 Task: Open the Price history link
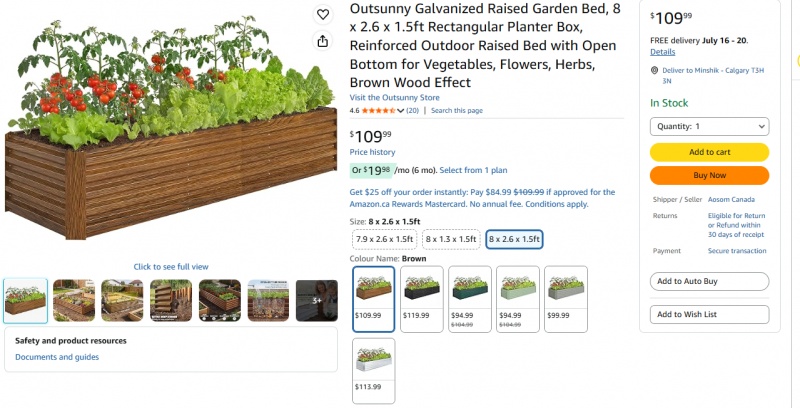click(x=372, y=152)
